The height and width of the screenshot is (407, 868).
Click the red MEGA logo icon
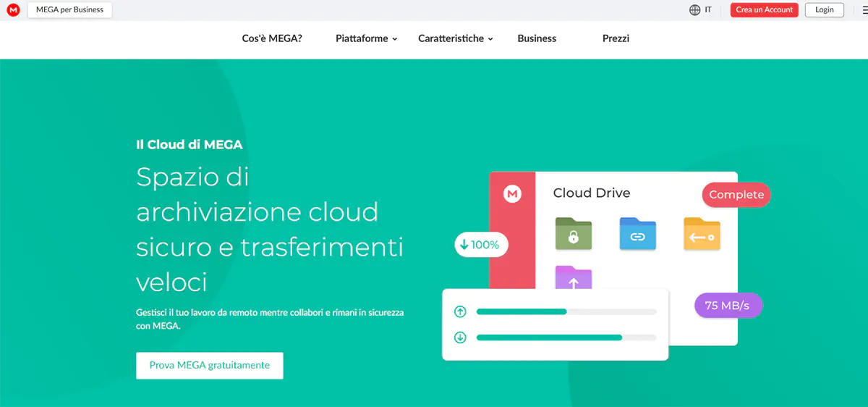[x=13, y=10]
